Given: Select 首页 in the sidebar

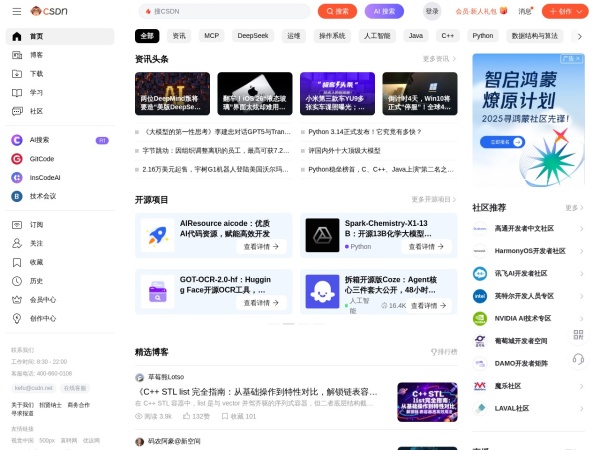Looking at the screenshot, I should coord(60,36).
